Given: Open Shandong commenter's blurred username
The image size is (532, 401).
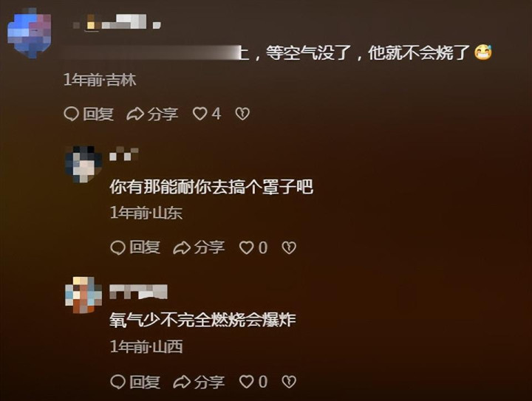Looking at the screenshot, I should (124, 154).
